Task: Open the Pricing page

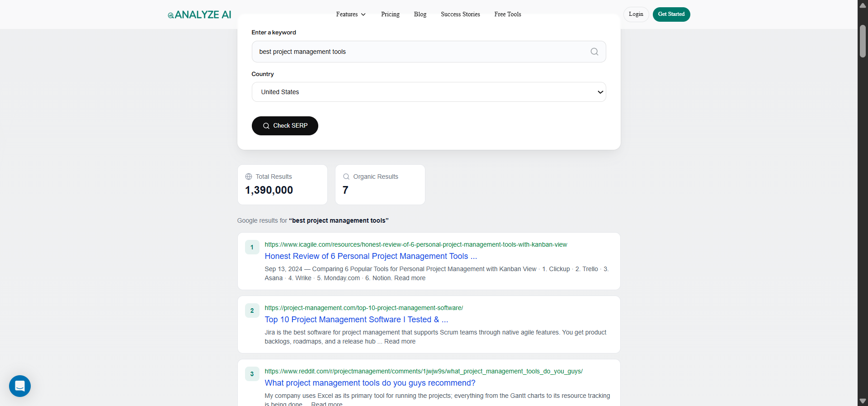Action: [x=390, y=14]
